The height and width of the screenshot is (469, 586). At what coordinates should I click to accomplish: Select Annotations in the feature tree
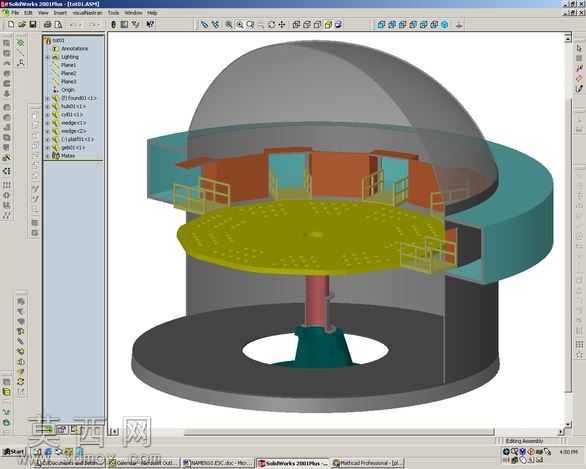click(x=74, y=49)
